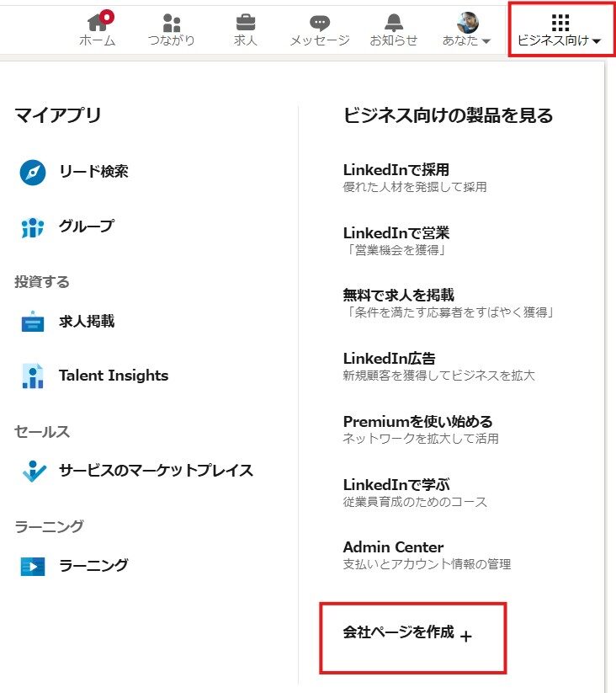The image size is (616, 693).
Task: Open the LinkedInで採用 product link
Action: click(x=396, y=170)
